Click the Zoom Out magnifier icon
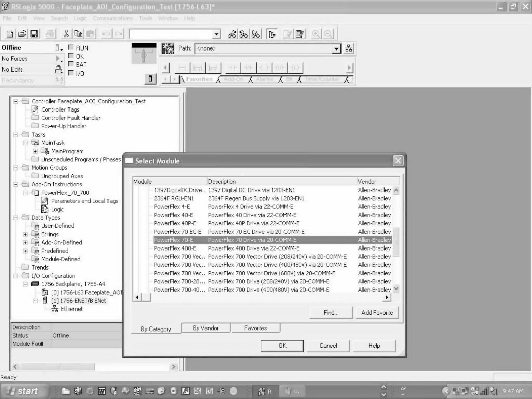This screenshot has width=532, height=399. (x=328, y=34)
